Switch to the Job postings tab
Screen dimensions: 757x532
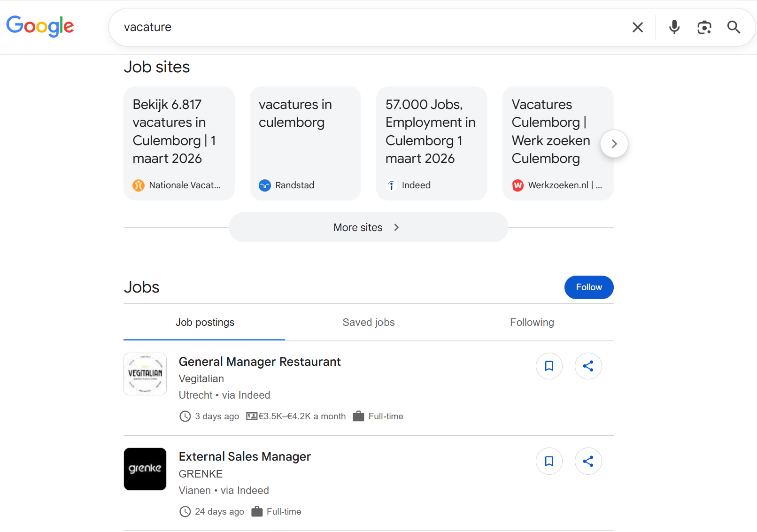[x=204, y=323]
